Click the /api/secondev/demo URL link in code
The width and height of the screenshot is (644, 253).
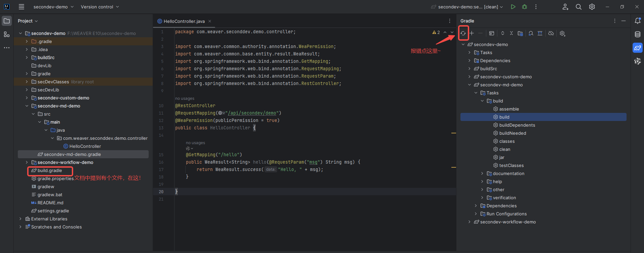[x=252, y=113]
